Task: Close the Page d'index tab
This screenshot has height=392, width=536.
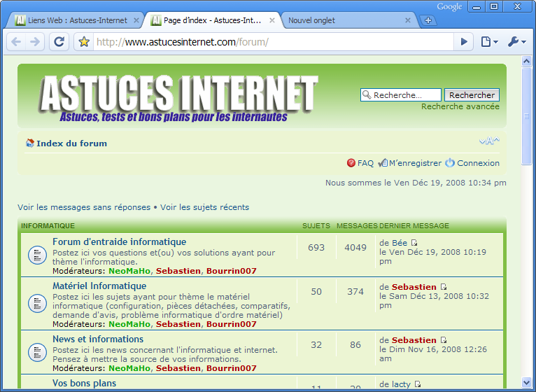Action: click(x=272, y=20)
